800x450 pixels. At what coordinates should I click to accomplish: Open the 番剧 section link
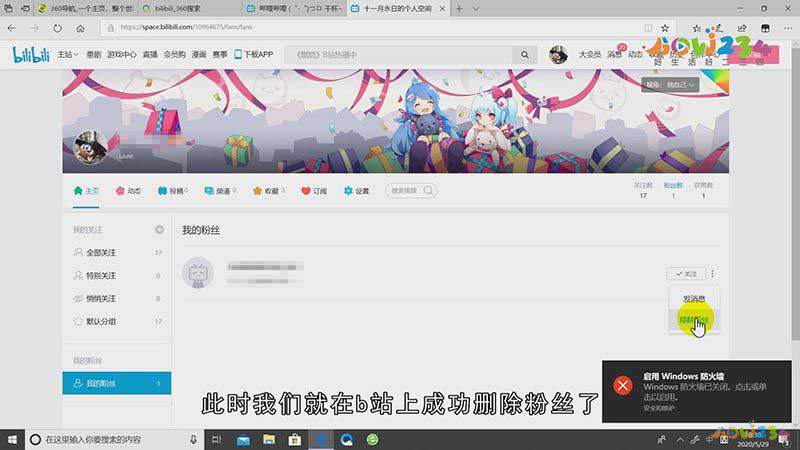pos(94,54)
